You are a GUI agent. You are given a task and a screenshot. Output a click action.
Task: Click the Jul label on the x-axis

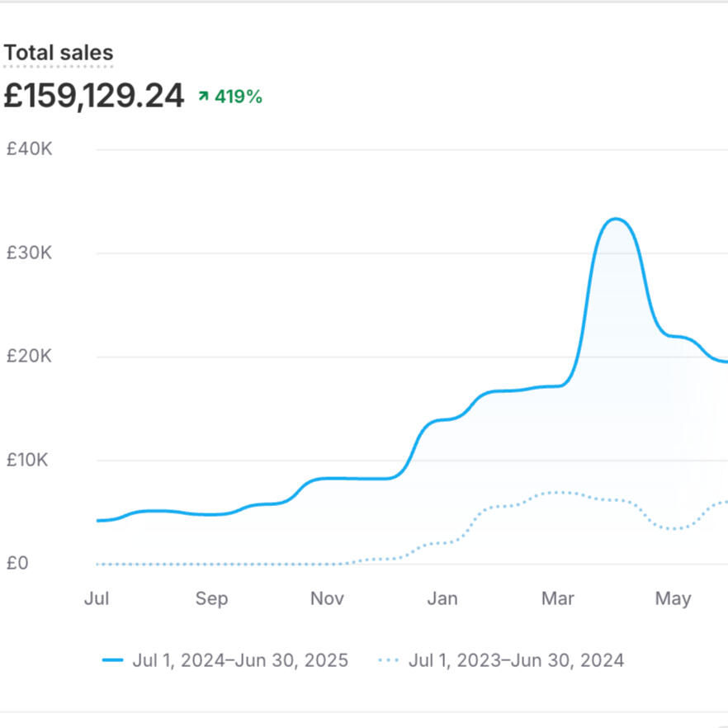[x=97, y=598]
